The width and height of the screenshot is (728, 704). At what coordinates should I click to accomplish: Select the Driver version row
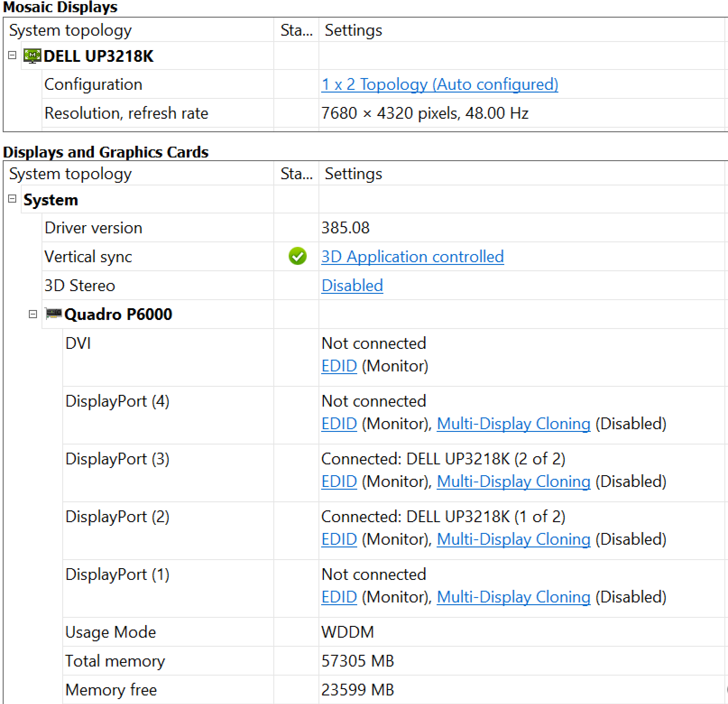(93, 228)
